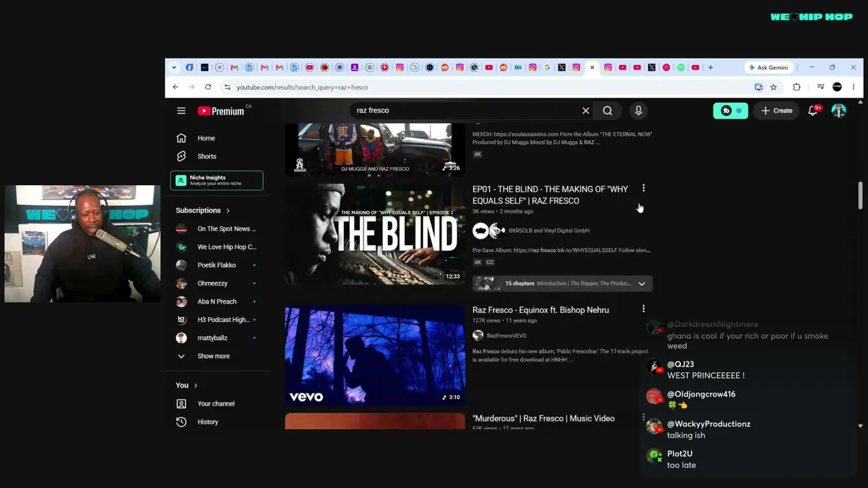Image resolution: width=868 pixels, height=488 pixels.
Task: Bookmark this page with the star
Action: click(774, 87)
